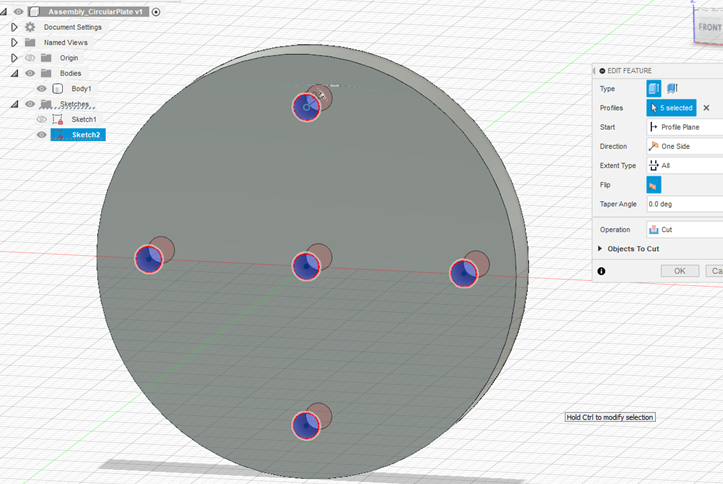Click the Taper Angle input field
This screenshot has height=484, width=723.
pyautogui.click(x=684, y=204)
